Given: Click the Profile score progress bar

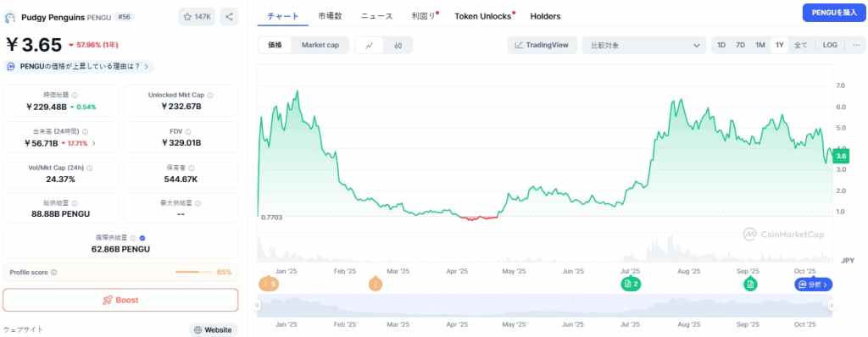Looking at the screenshot, I should [x=194, y=273].
